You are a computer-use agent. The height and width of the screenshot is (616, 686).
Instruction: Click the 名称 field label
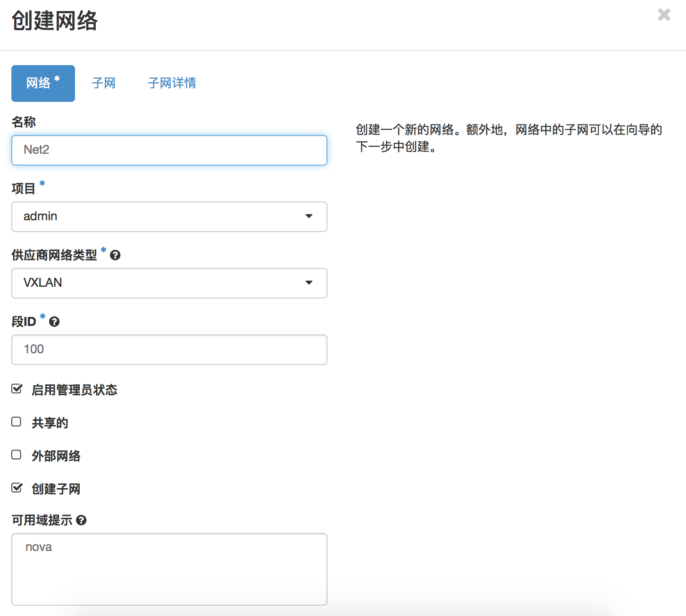point(24,122)
